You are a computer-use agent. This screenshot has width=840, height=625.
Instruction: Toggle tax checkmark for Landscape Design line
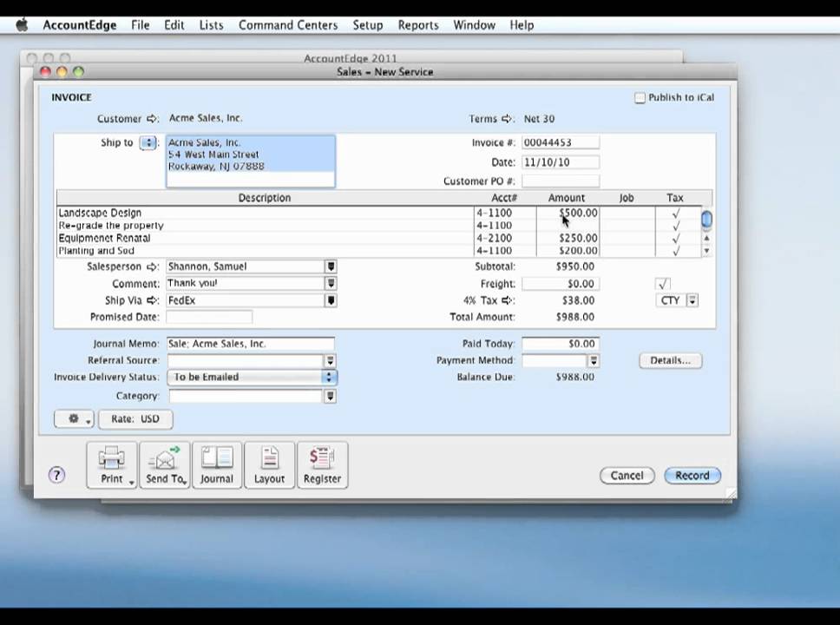[x=676, y=214]
